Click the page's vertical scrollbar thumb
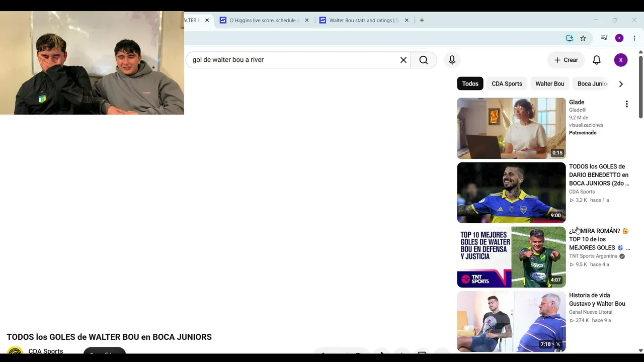 pyautogui.click(x=640, y=86)
